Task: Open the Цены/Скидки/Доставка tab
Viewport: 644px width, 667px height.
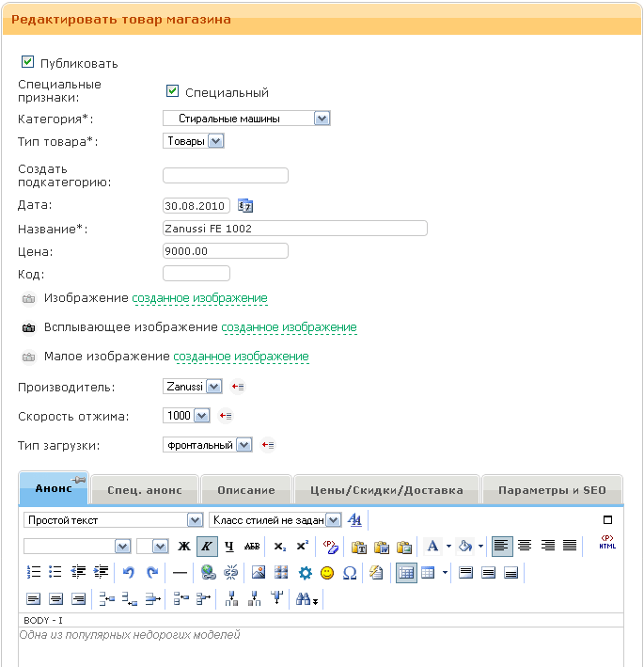Action: pos(386,490)
